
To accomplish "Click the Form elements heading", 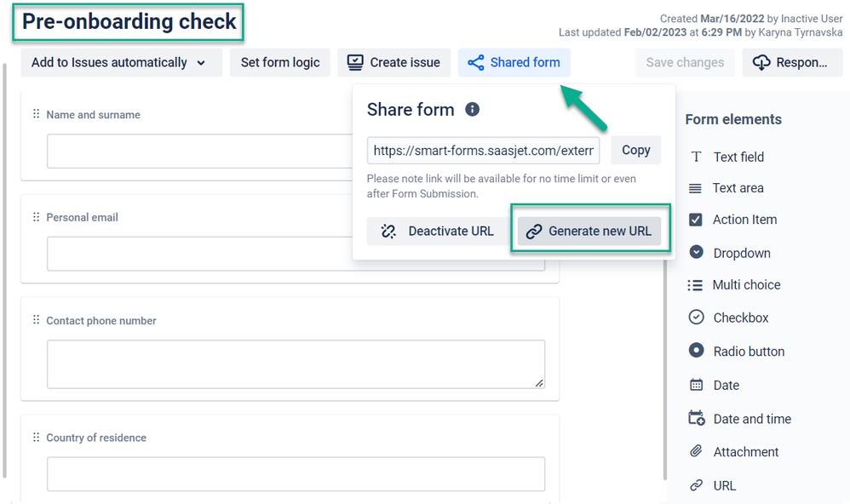I will point(733,119).
